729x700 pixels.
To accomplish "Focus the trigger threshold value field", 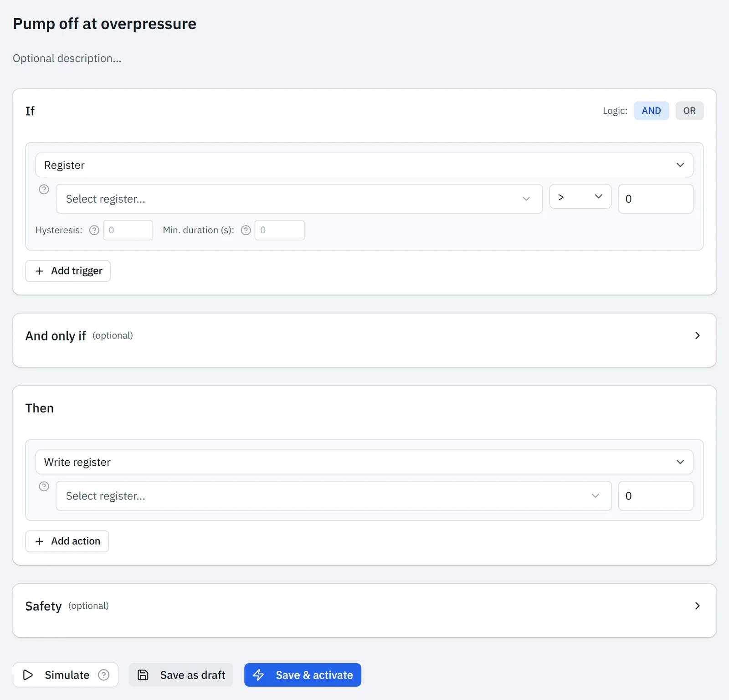I will (x=656, y=199).
